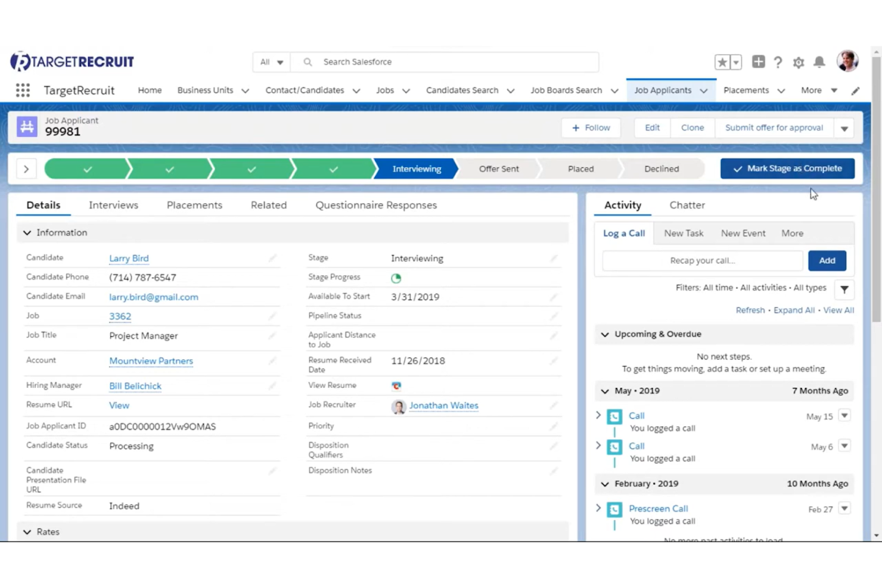The width and height of the screenshot is (882, 588).
Task: Click the May 6 Call icon
Action: click(614, 447)
